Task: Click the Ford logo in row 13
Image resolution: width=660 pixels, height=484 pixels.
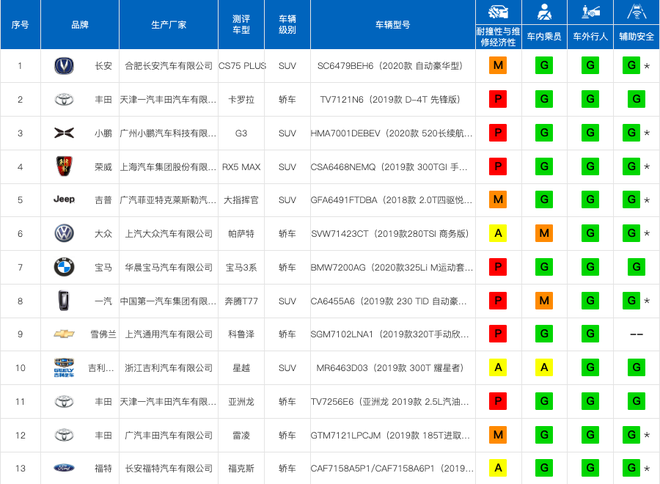Action: click(x=64, y=468)
